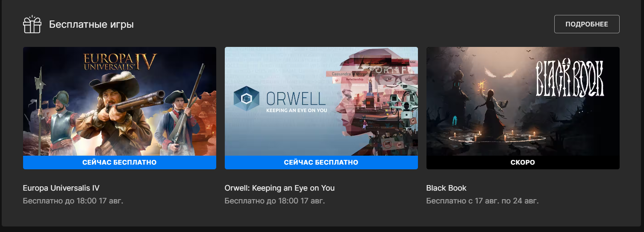Viewport: 644px width, 232px height.
Task: Click the Black Book stylized logo lettering
Action: tap(570, 78)
